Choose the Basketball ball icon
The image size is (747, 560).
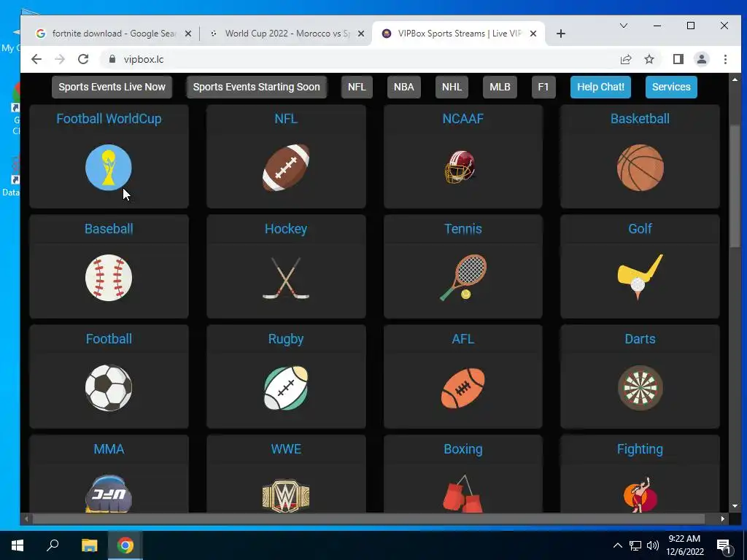(x=640, y=168)
